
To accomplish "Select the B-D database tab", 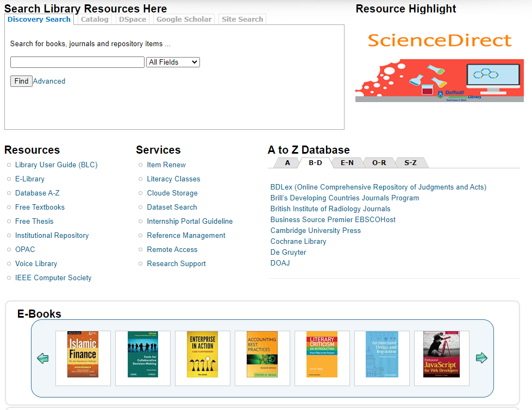I will point(315,163).
